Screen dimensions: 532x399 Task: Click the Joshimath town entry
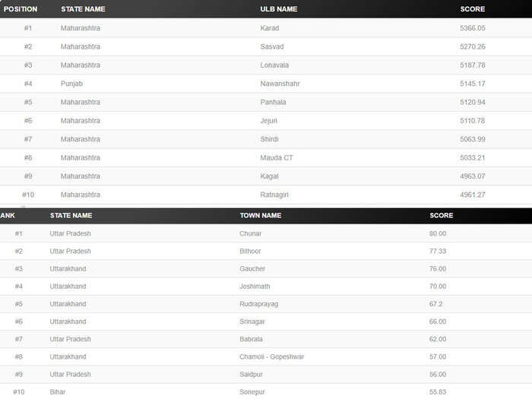255,287
